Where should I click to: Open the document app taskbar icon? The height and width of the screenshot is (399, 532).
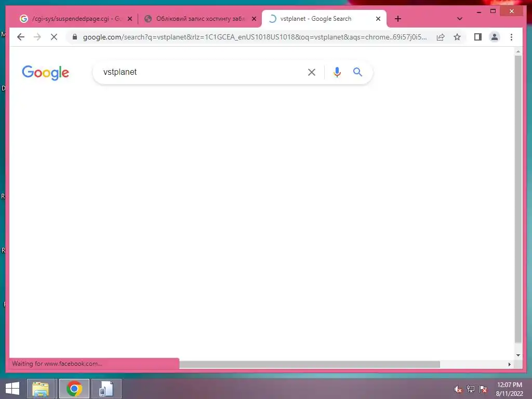tap(106, 389)
